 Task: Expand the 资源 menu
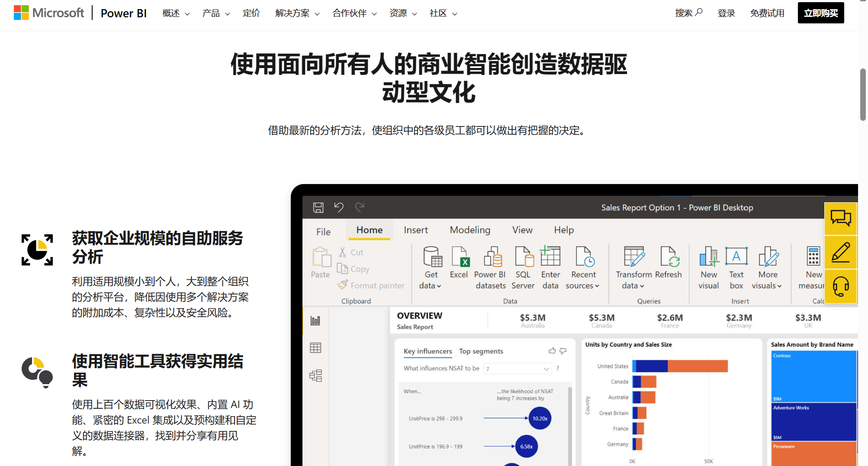403,13
